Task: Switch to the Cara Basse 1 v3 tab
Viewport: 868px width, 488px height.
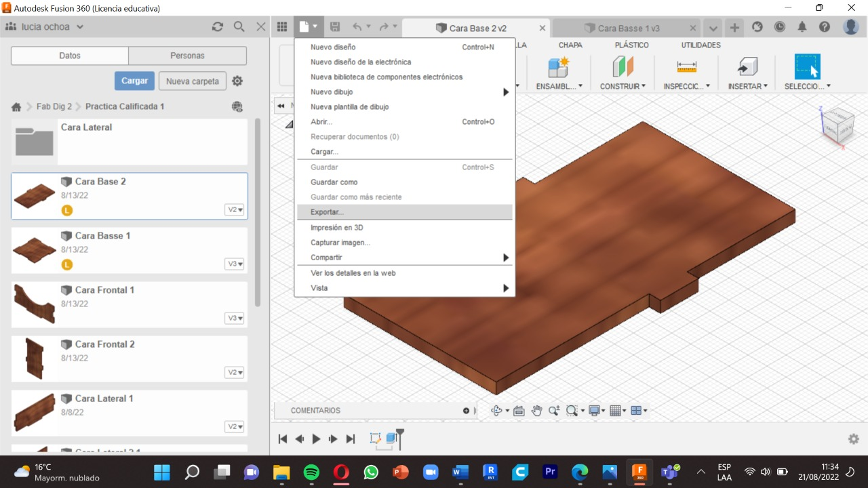Action: pyautogui.click(x=628, y=28)
